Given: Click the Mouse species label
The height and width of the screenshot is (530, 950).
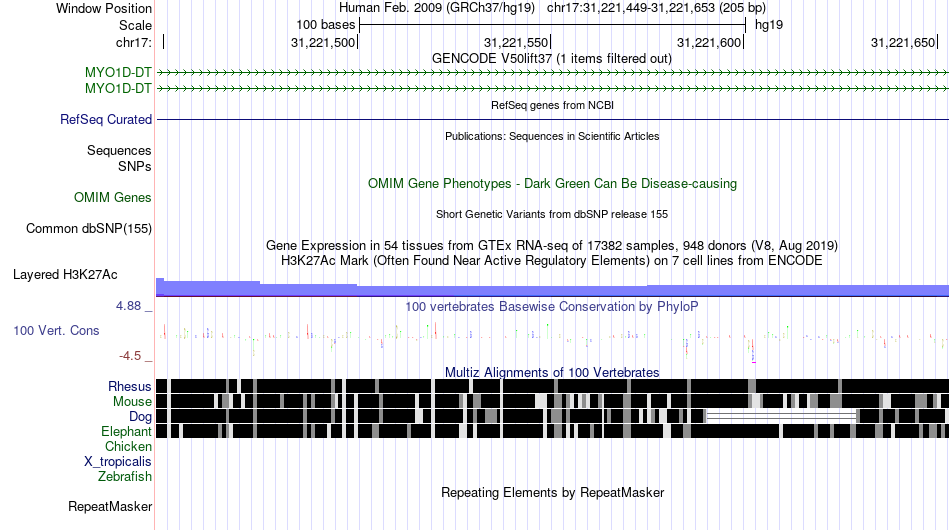Looking at the screenshot, I should [132, 402].
